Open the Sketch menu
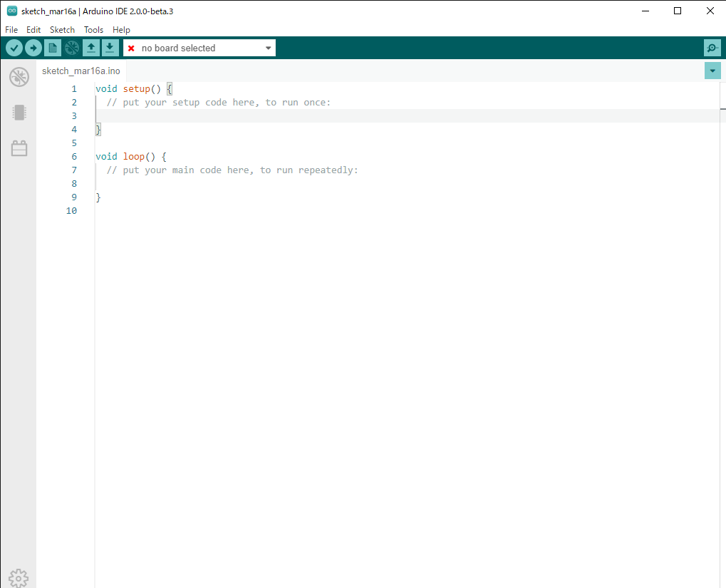Screen dimensions: 726x588 point(62,30)
